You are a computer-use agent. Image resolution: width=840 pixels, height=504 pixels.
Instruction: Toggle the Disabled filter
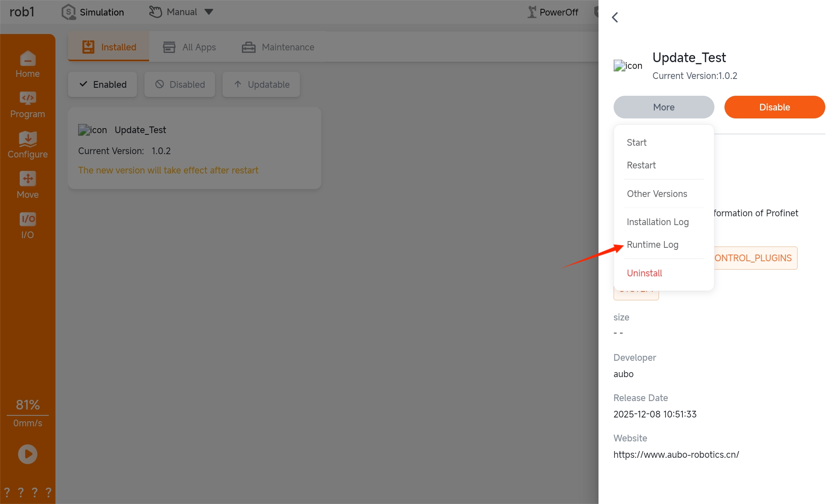click(180, 84)
